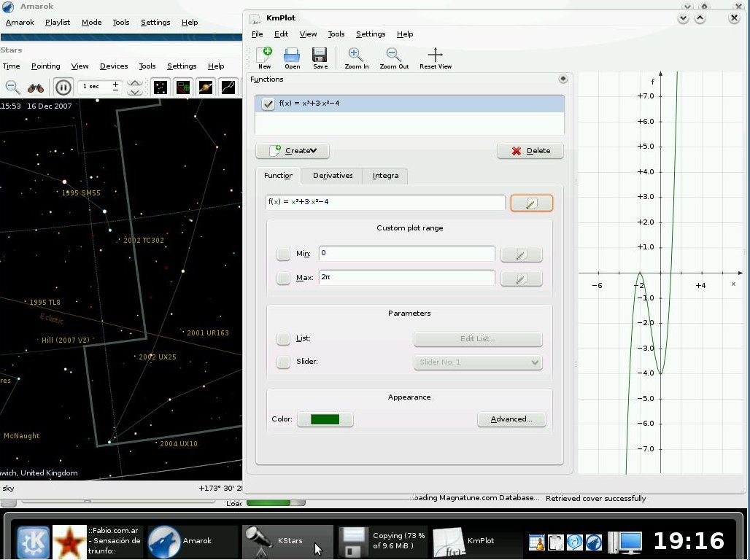
Task: Open KmPlot's Tools menu
Action: tap(336, 34)
